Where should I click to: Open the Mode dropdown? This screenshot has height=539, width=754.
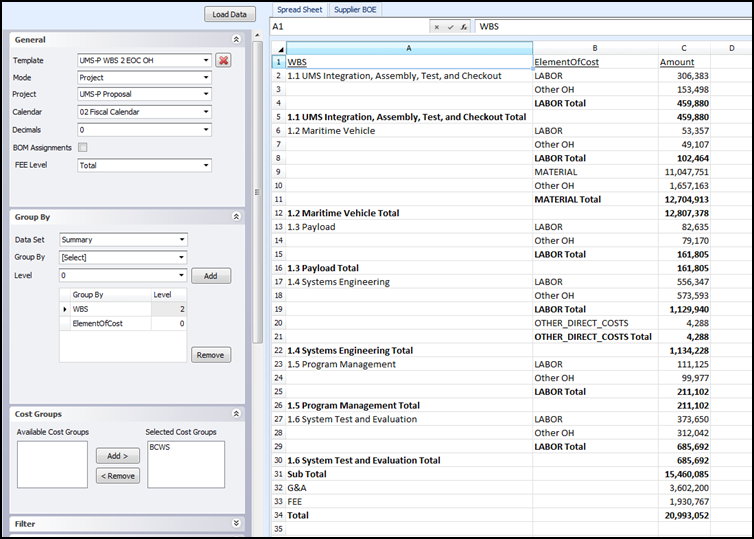[x=206, y=77]
